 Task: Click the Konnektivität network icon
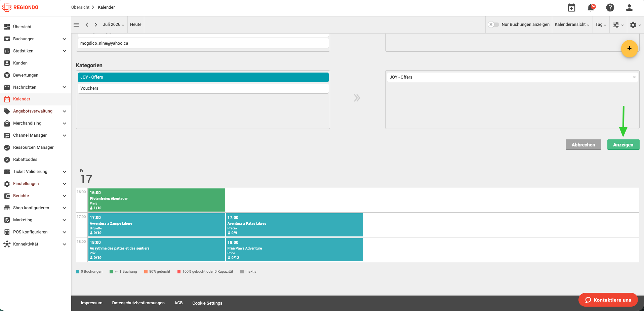pyautogui.click(x=7, y=244)
